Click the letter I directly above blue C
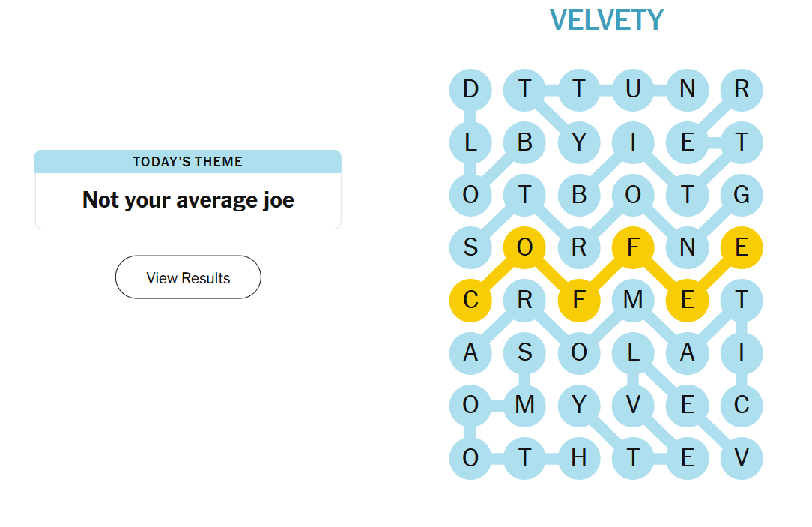 point(742,352)
